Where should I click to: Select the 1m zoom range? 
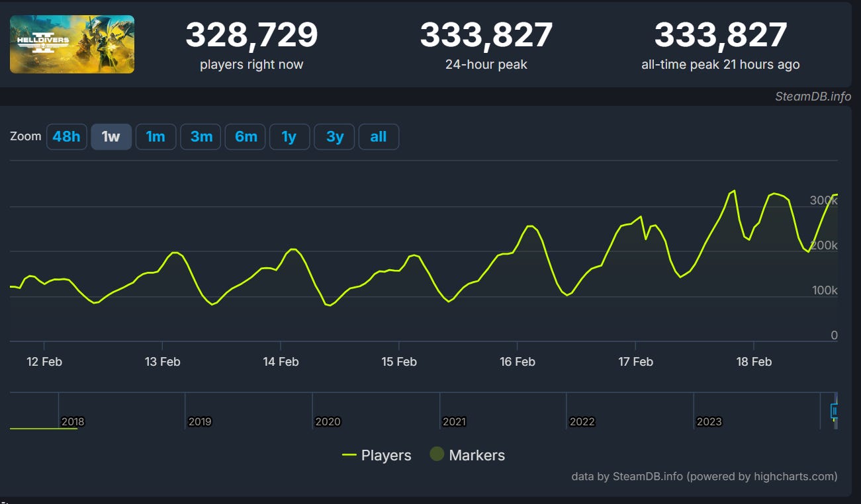156,136
